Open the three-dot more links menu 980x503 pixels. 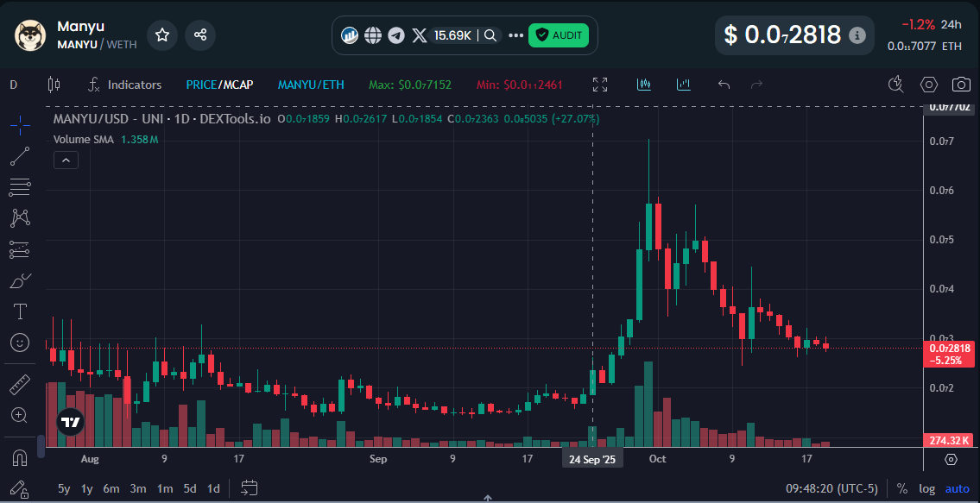[x=515, y=35]
